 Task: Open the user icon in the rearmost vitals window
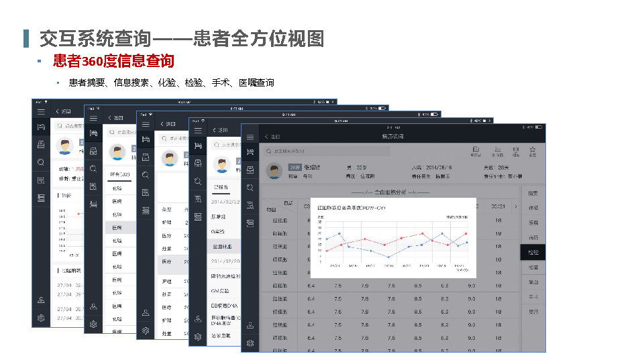pos(41,300)
